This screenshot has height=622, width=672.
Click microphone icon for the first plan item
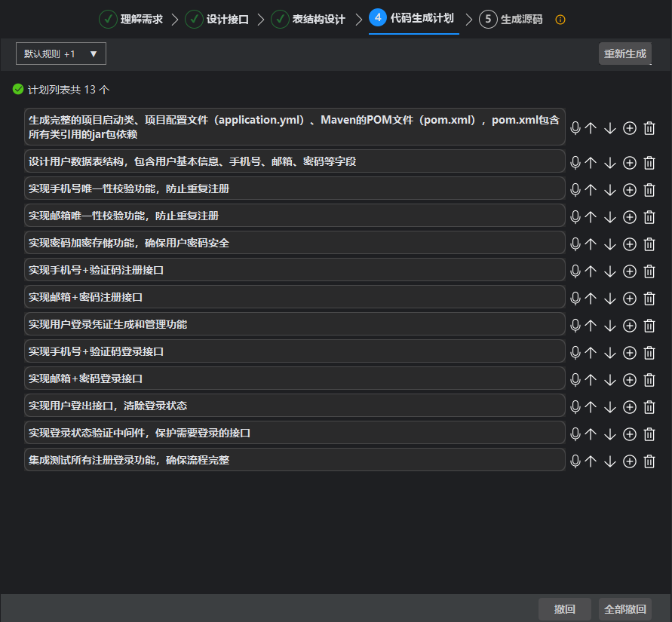click(575, 128)
